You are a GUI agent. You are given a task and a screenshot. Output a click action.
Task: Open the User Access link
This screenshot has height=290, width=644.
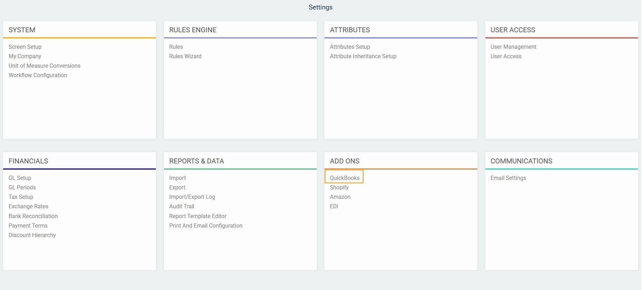coord(506,56)
